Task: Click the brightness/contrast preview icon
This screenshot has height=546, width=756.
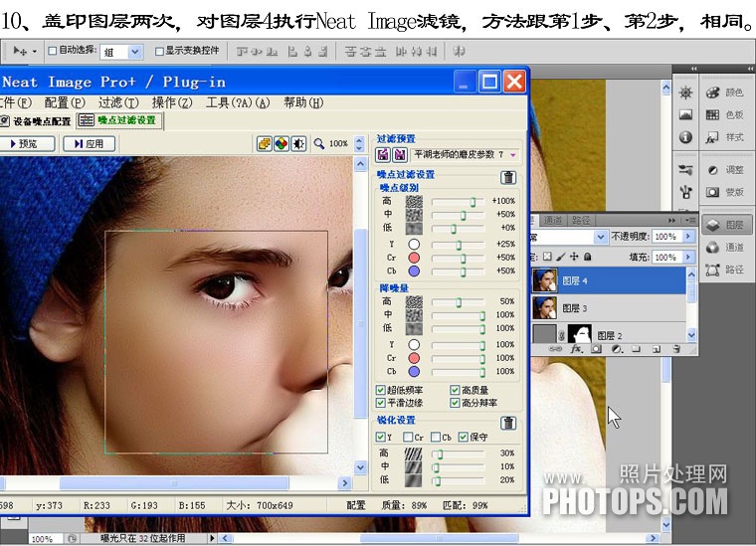Action: coord(298,143)
